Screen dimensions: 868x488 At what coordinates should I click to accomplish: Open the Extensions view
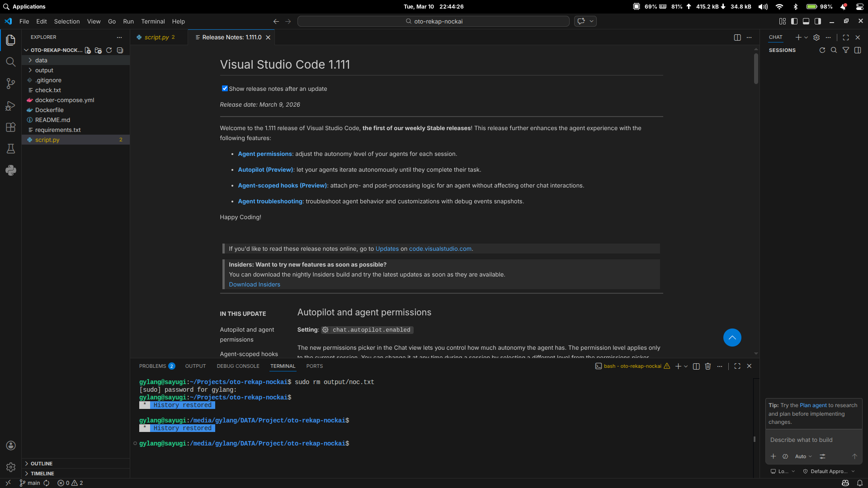pos(11,127)
